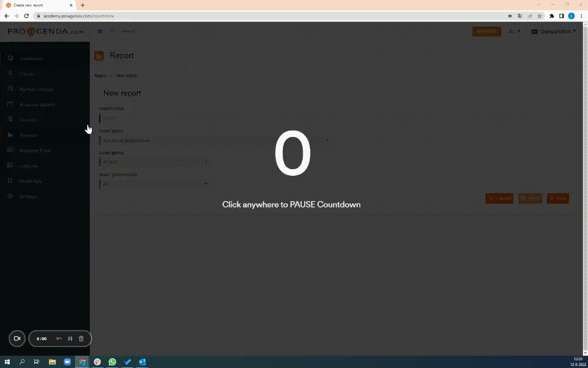Open Agenda changes in sidebar
588x368 pixels.
click(36, 89)
